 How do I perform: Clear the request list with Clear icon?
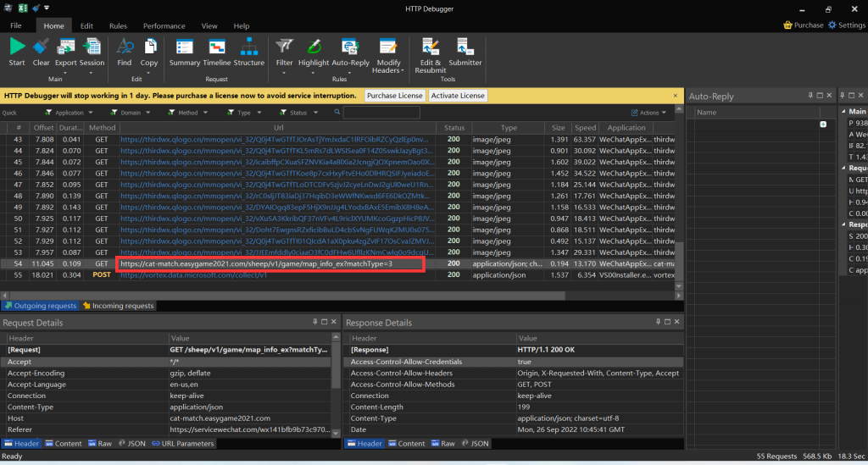[41, 49]
